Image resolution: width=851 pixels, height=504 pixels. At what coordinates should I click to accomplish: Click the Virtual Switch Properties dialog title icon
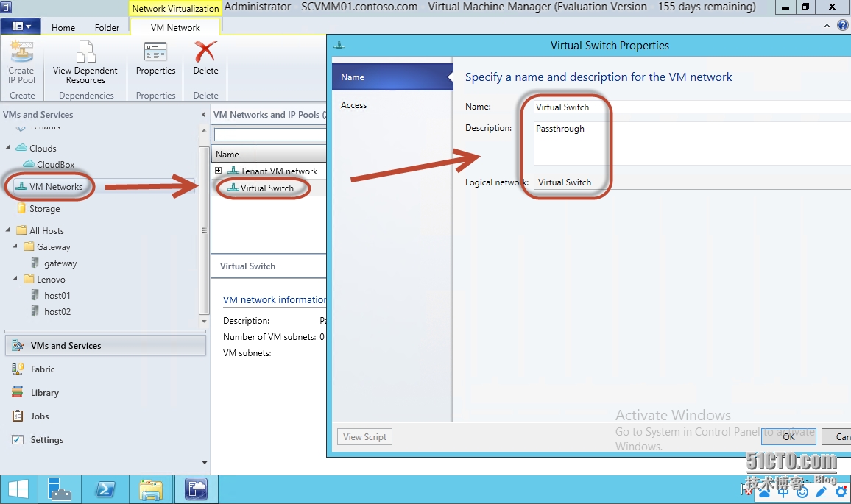pos(339,46)
